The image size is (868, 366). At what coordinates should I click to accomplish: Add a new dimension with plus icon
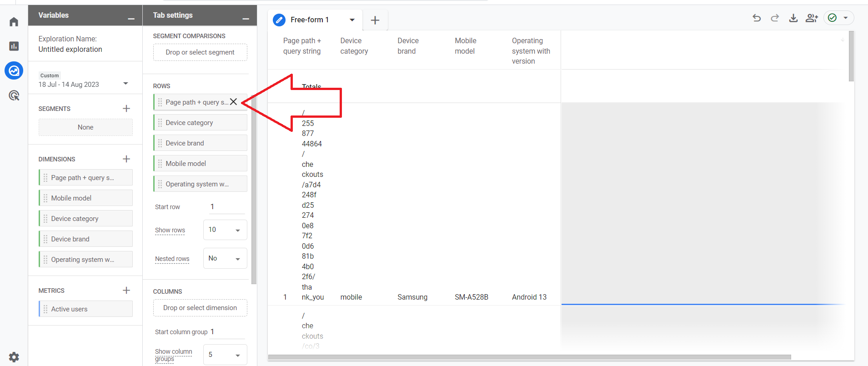coord(126,159)
